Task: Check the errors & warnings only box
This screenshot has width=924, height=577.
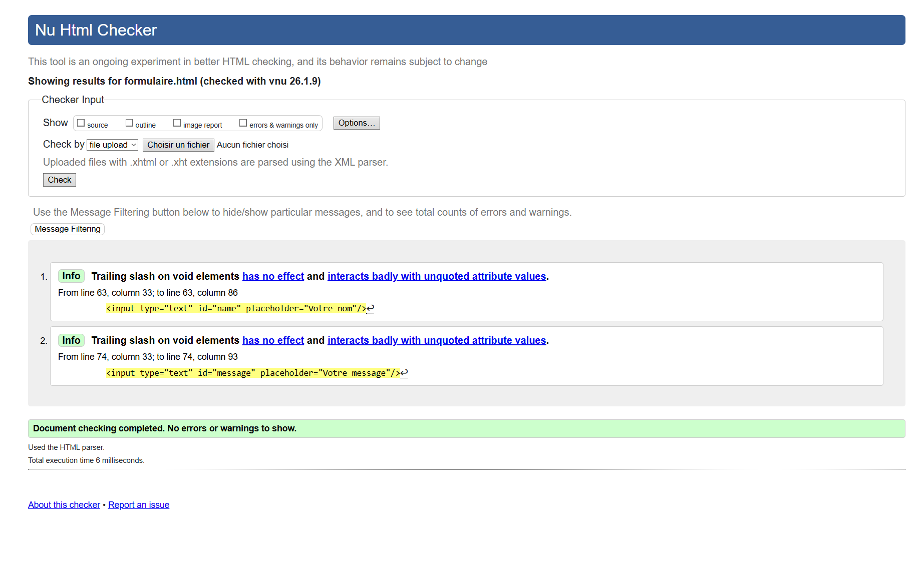Action: pyautogui.click(x=243, y=123)
